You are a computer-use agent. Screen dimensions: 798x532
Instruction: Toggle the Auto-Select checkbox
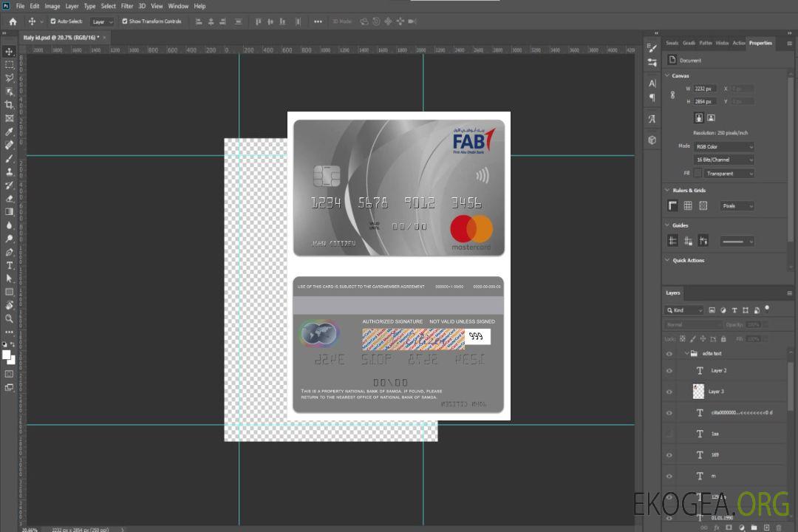pyautogui.click(x=53, y=21)
